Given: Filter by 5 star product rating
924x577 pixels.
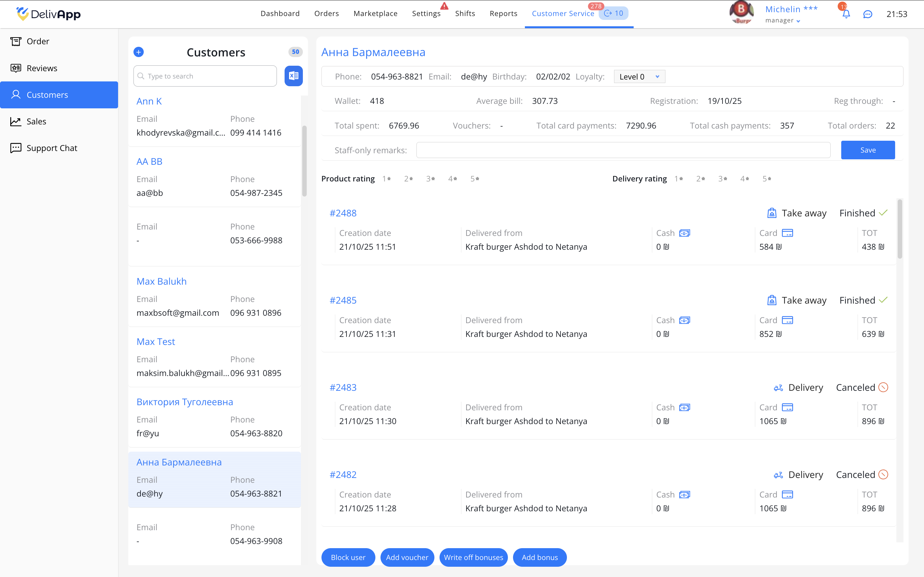Looking at the screenshot, I should [x=475, y=179].
